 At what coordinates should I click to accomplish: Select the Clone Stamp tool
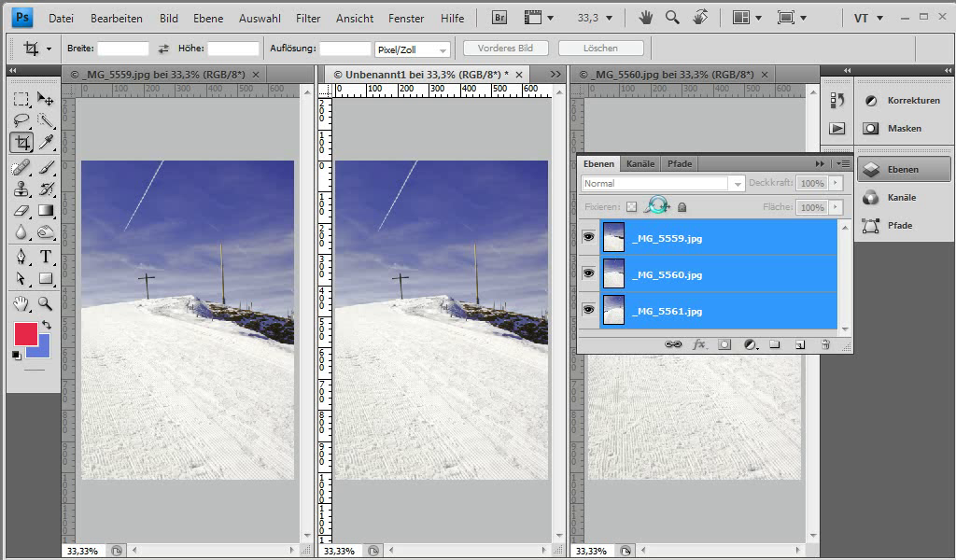pos(21,189)
